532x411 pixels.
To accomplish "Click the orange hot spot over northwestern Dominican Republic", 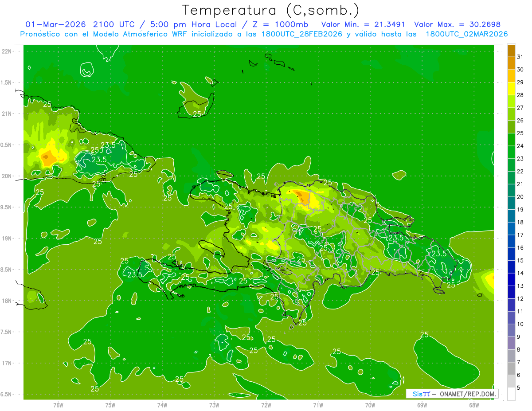I will [x=302, y=197].
